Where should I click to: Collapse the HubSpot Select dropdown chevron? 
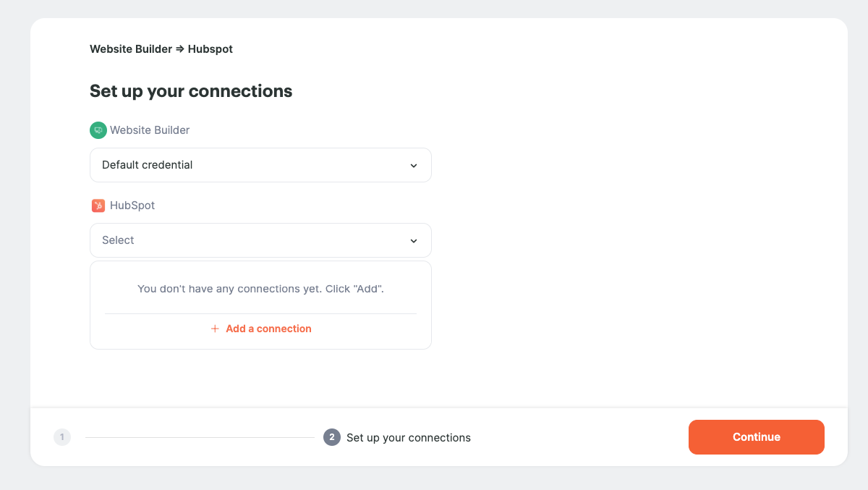tap(414, 241)
